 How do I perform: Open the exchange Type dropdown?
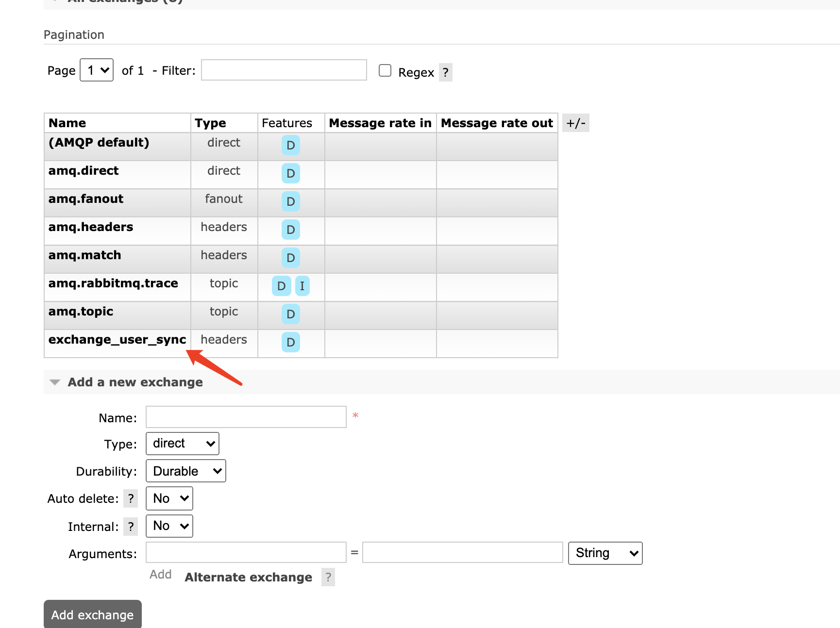pos(183,444)
